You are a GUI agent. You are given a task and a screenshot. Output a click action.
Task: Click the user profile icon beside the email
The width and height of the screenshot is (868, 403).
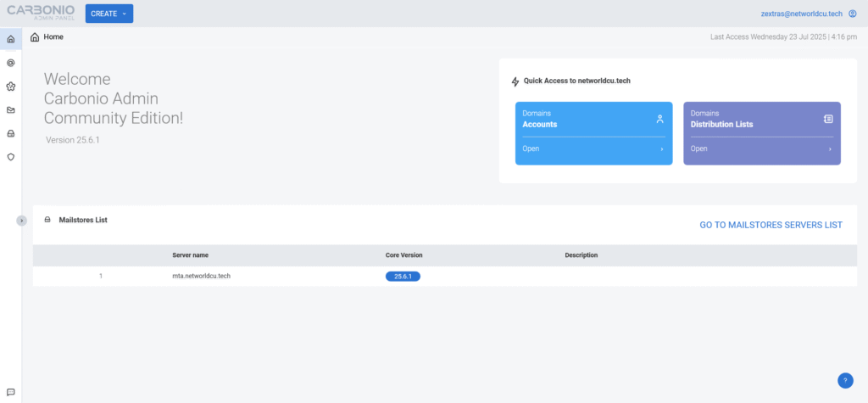pyautogui.click(x=853, y=14)
